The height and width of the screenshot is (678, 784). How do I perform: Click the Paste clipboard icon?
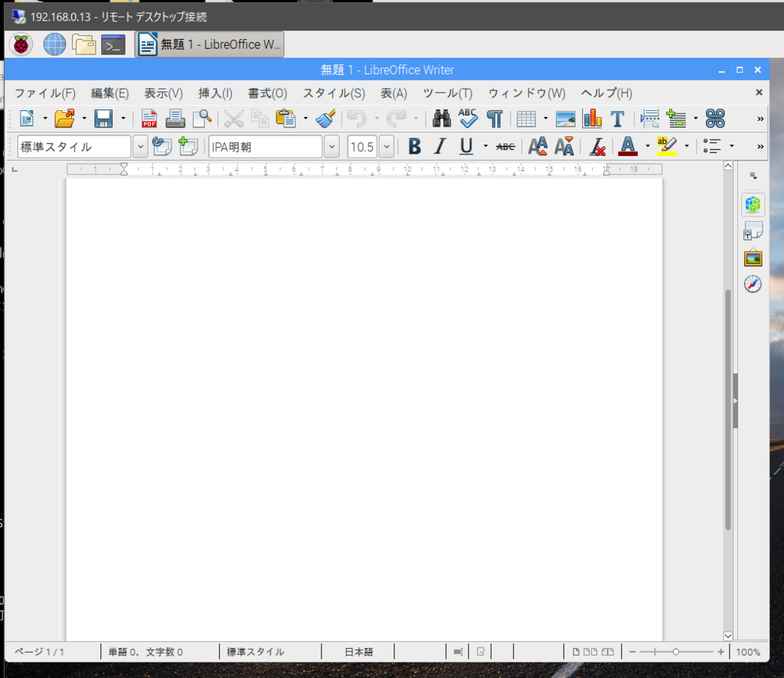[x=286, y=119]
